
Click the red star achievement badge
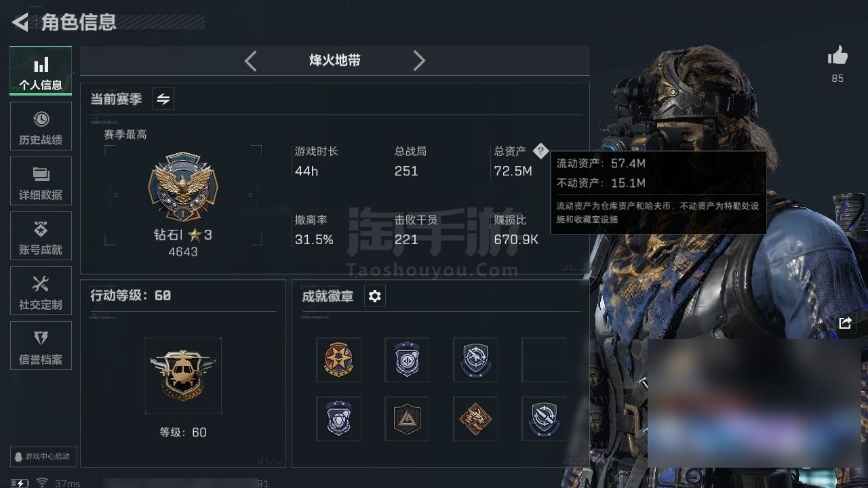(338, 360)
